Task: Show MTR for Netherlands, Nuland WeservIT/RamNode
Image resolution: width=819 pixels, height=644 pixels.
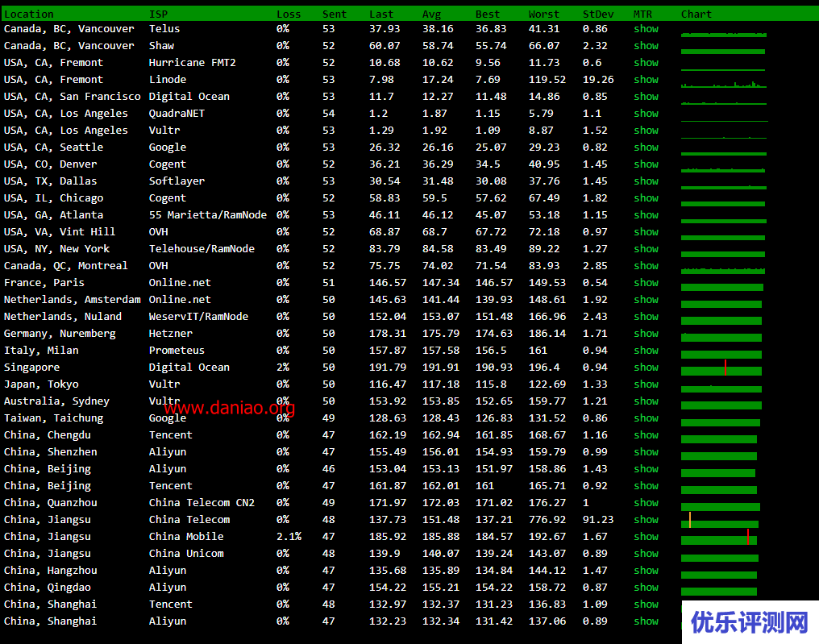Action: click(646, 317)
